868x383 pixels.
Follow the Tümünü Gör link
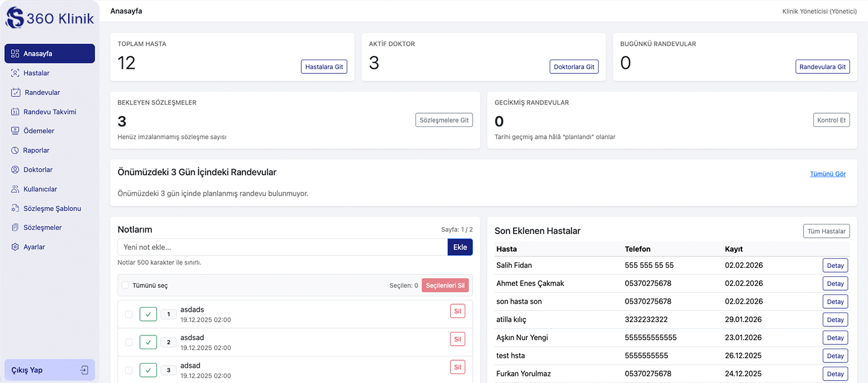[x=828, y=174]
